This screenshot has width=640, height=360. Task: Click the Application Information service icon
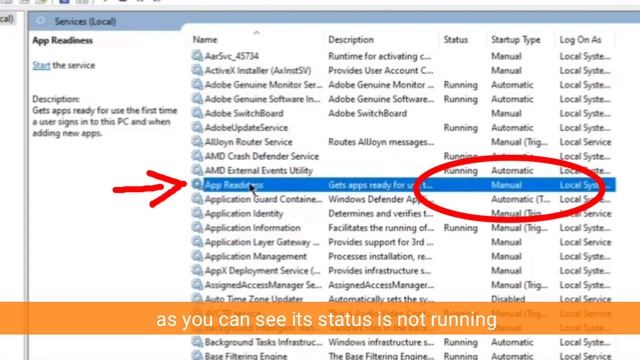(197, 227)
